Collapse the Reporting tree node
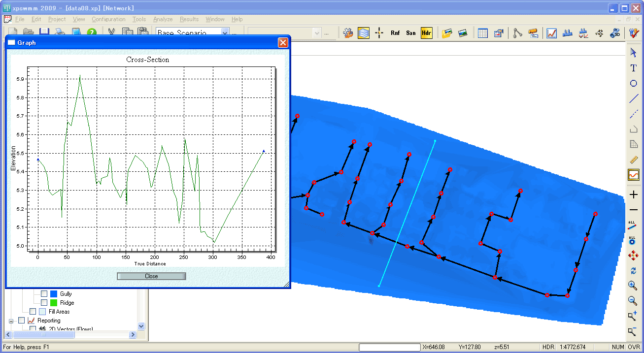Viewport: 644px width, 353px height. point(11,321)
